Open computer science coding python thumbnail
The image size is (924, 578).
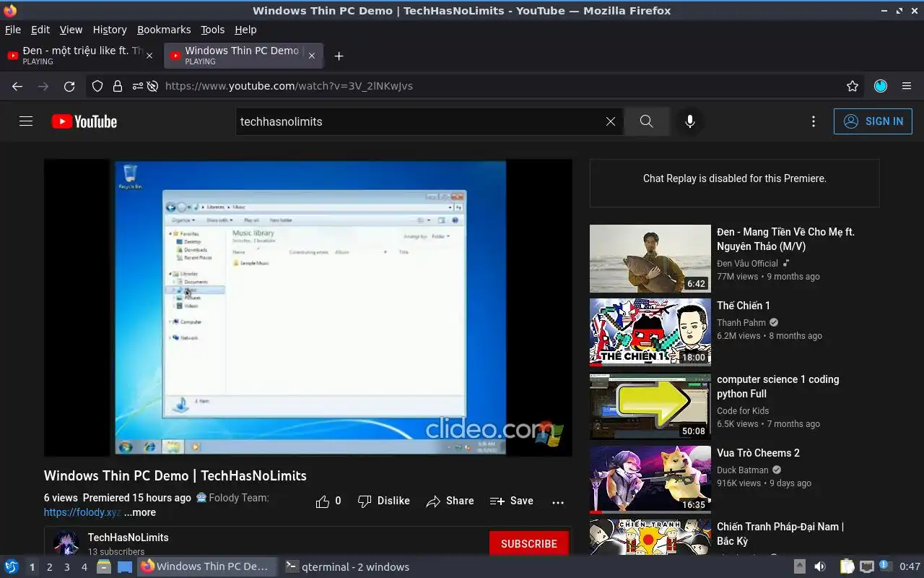(x=650, y=406)
